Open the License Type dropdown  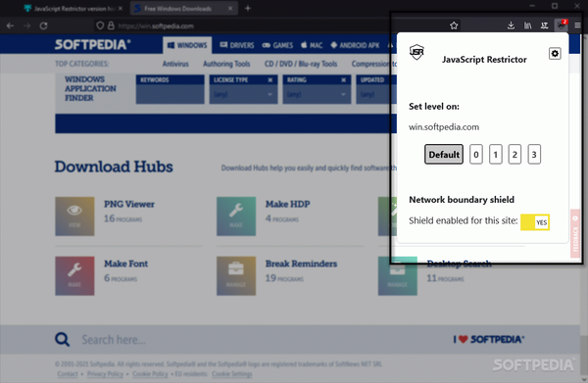[243, 94]
